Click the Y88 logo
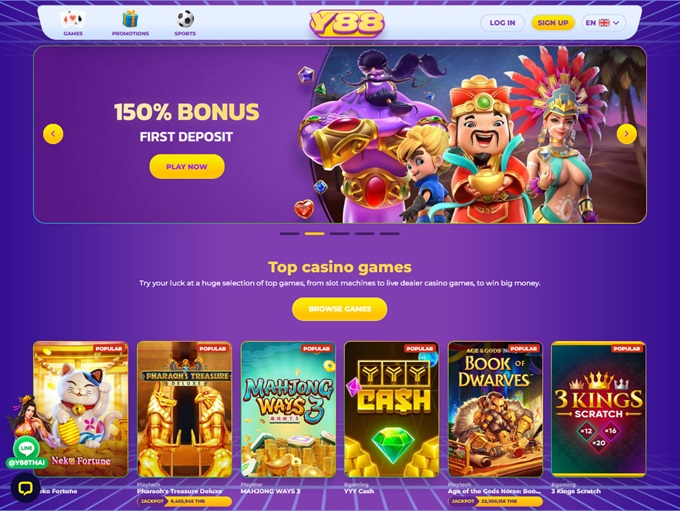Image resolution: width=680 pixels, height=511 pixels. point(347,23)
